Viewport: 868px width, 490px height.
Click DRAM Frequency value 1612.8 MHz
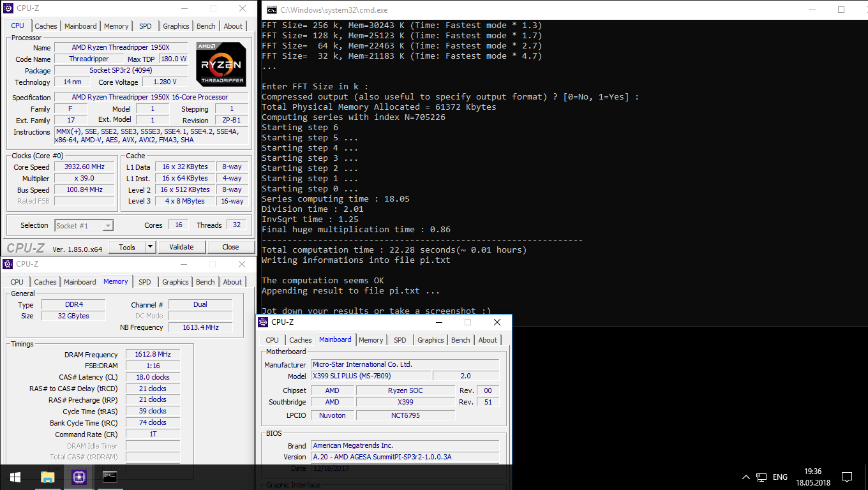(x=153, y=354)
